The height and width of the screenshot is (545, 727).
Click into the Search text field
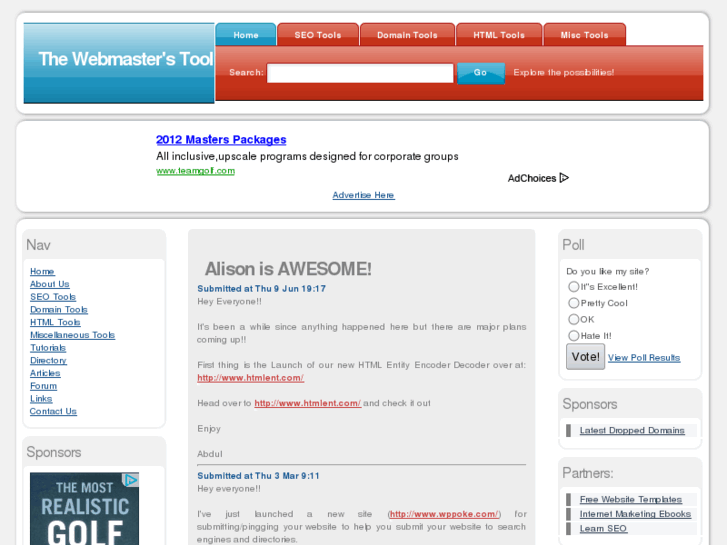pyautogui.click(x=360, y=73)
